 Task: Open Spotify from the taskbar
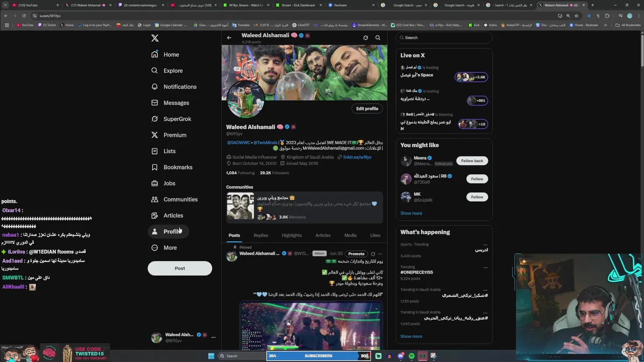412,356
